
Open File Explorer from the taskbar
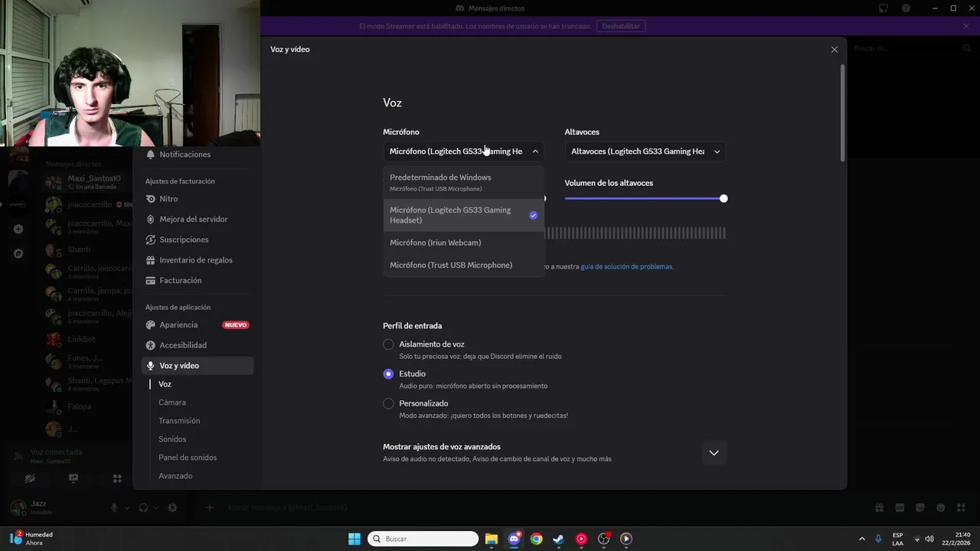492,539
